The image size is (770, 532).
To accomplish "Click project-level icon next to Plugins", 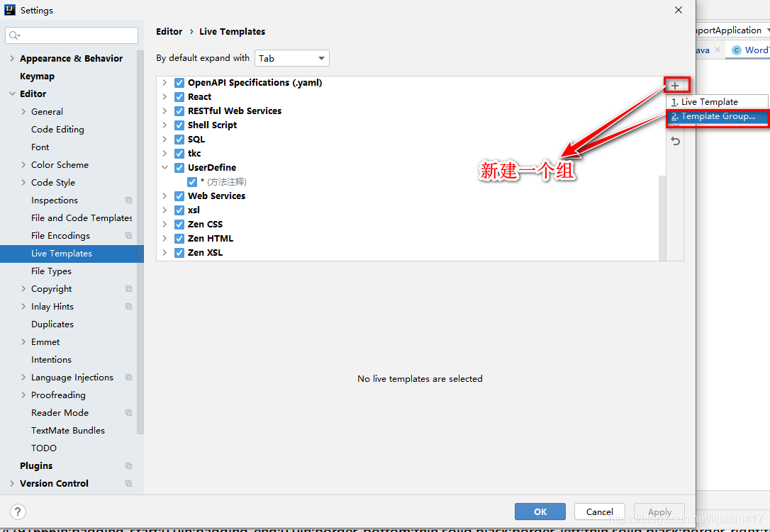I will pyautogui.click(x=128, y=465).
